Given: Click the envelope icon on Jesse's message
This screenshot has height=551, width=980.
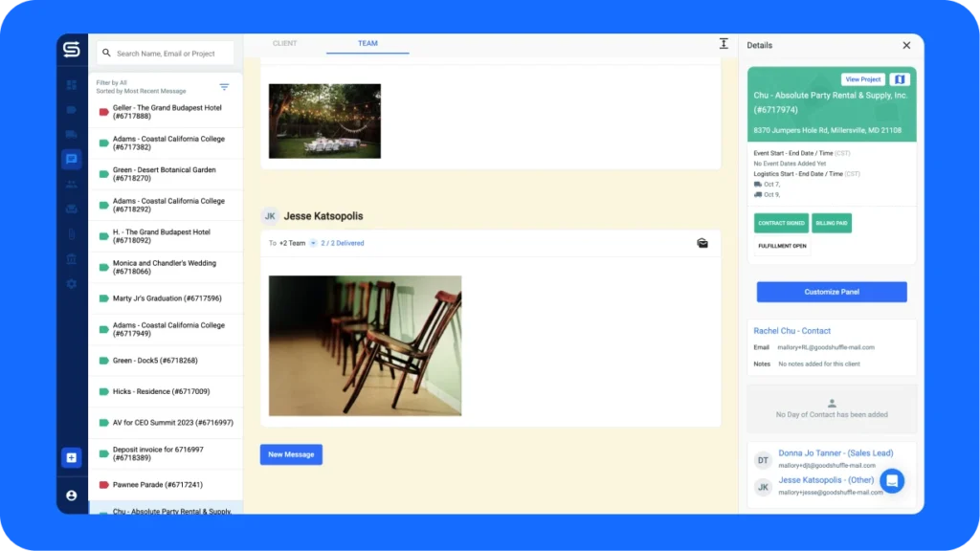Looking at the screenshot, I should [702, 244].
